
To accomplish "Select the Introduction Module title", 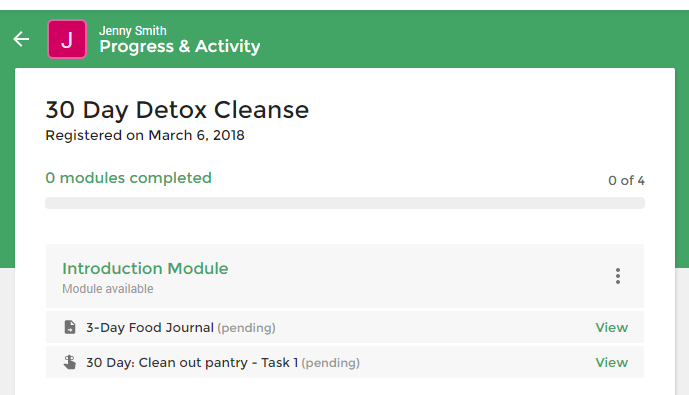I will (145, 268).
